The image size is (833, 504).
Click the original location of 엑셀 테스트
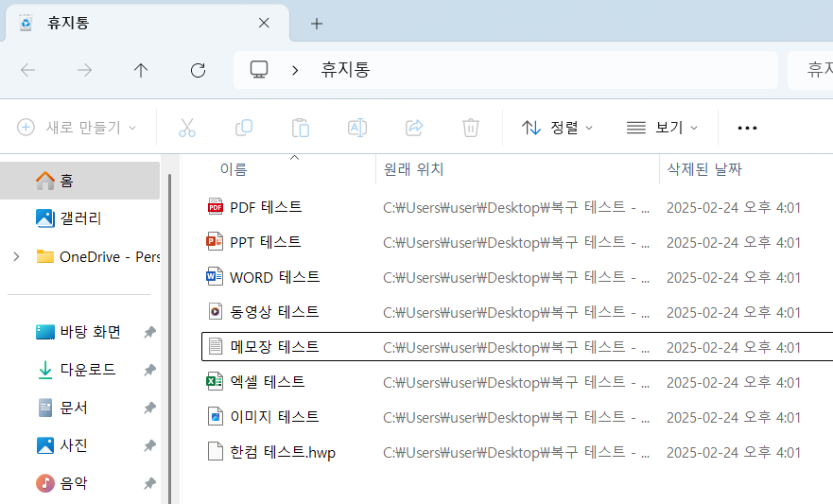pos(516,382)
